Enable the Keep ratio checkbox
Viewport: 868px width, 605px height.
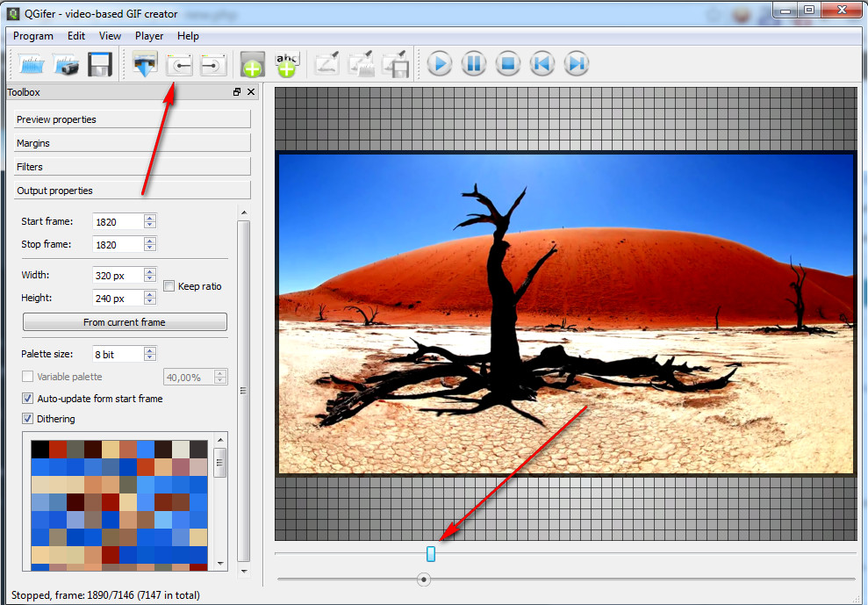click(x=170, y=286)
